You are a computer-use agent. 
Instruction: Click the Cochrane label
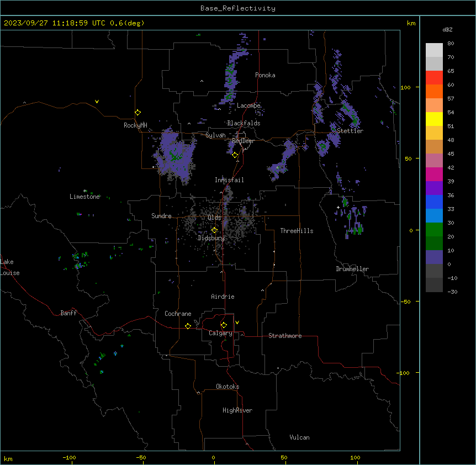(x=178, y=314)
